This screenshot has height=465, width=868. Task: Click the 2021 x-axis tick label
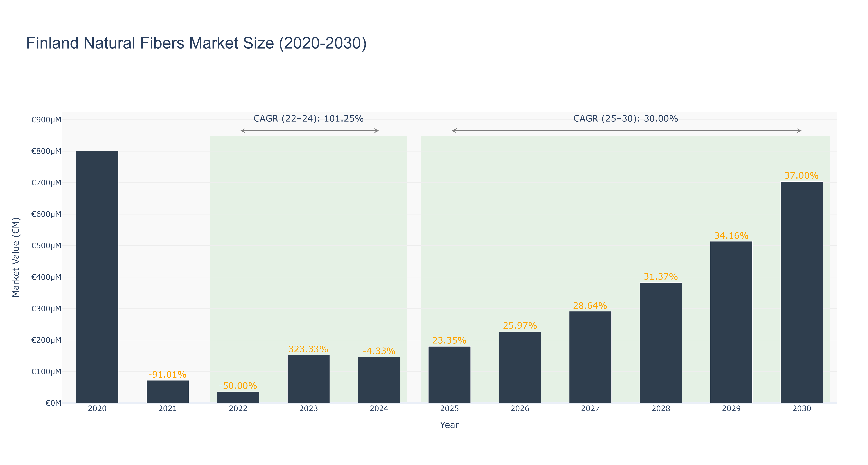pos(167,408)
